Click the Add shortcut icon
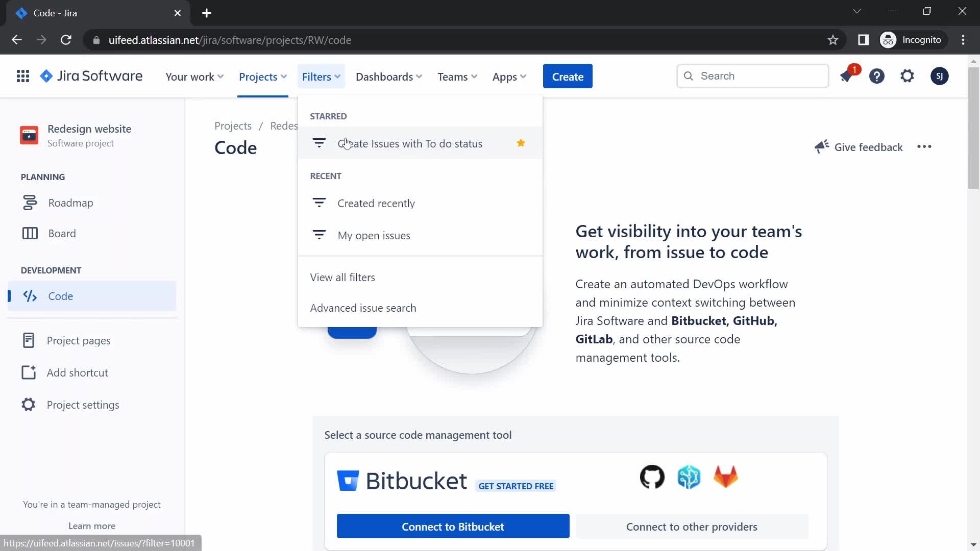The width and height of the screenshot is (980, 551). click(x=28, y=372)
